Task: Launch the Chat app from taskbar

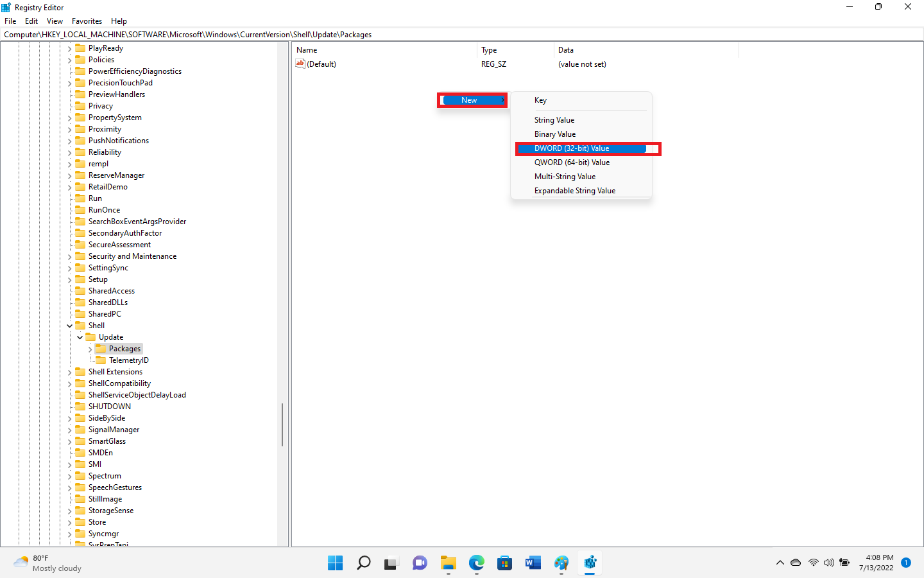Action: (x=420, y=563)
